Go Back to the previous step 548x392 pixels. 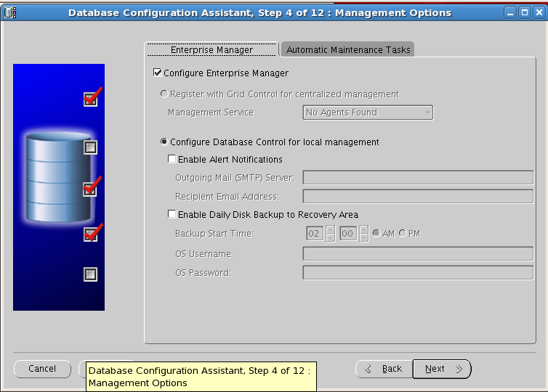tap(384, 369)
